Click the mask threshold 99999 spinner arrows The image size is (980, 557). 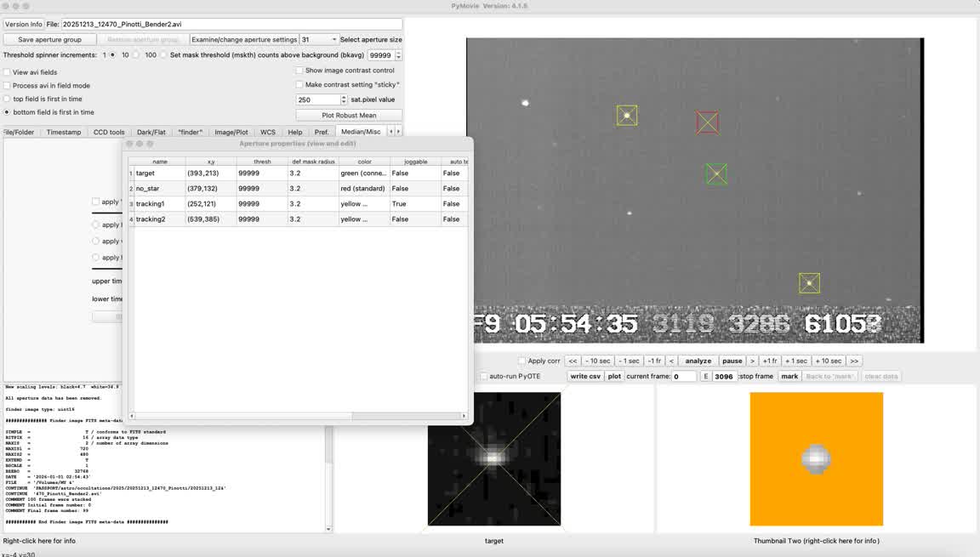[x=398, y=55]
